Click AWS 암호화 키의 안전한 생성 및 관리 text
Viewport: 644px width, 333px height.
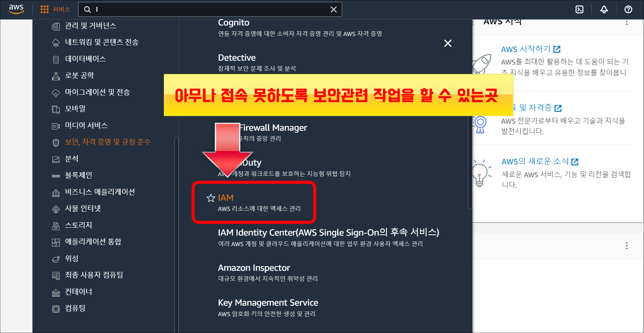click(267, 314)
